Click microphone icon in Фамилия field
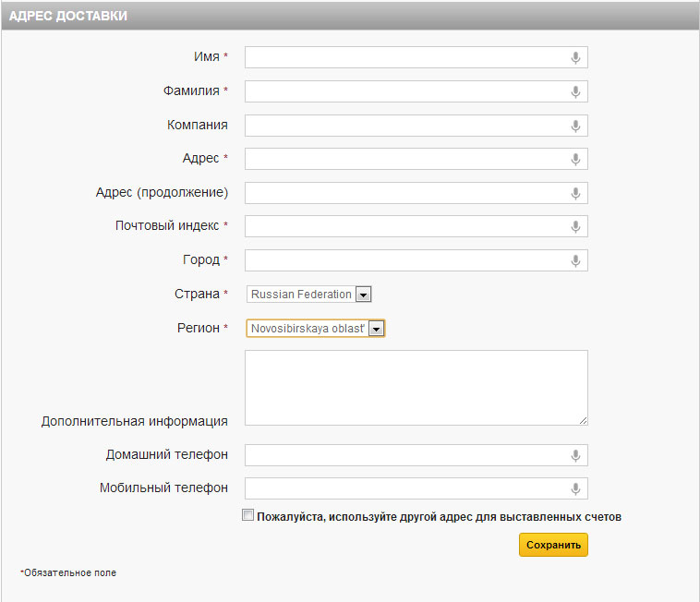The height and width of the screenshot is (602, 700). (x=575, y=91)
